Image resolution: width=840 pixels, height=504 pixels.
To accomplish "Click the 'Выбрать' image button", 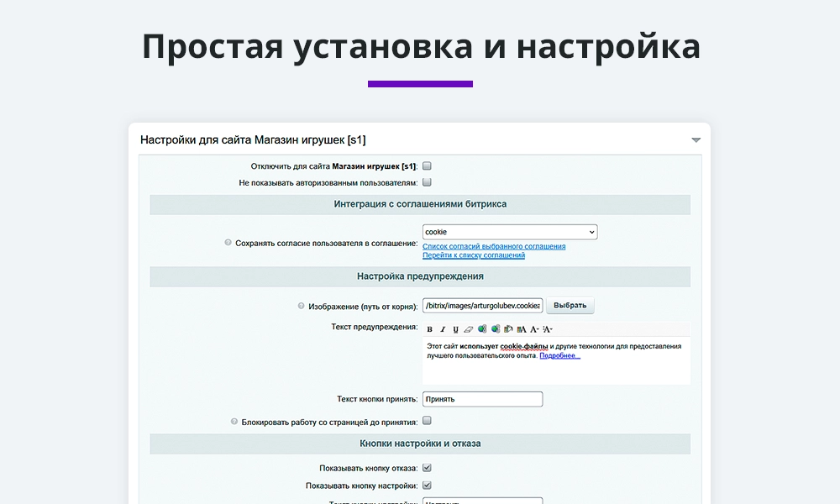I will click(570, 305).
